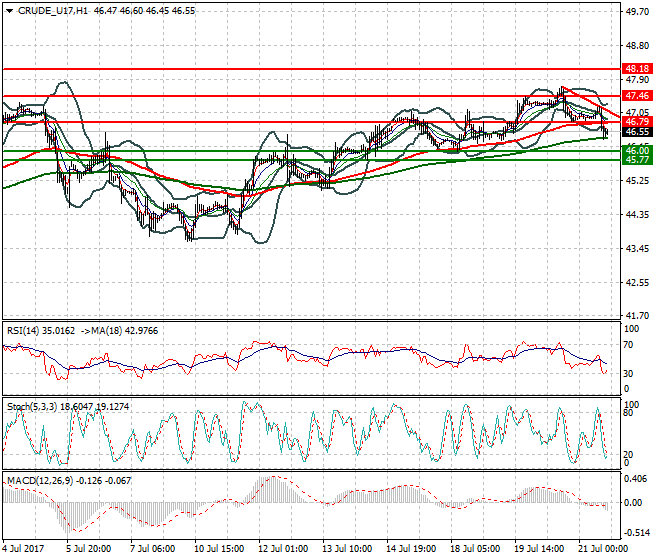
Task: Select the 41.70 price scale value
Action: pyautogui.click(x=637, y=315)
